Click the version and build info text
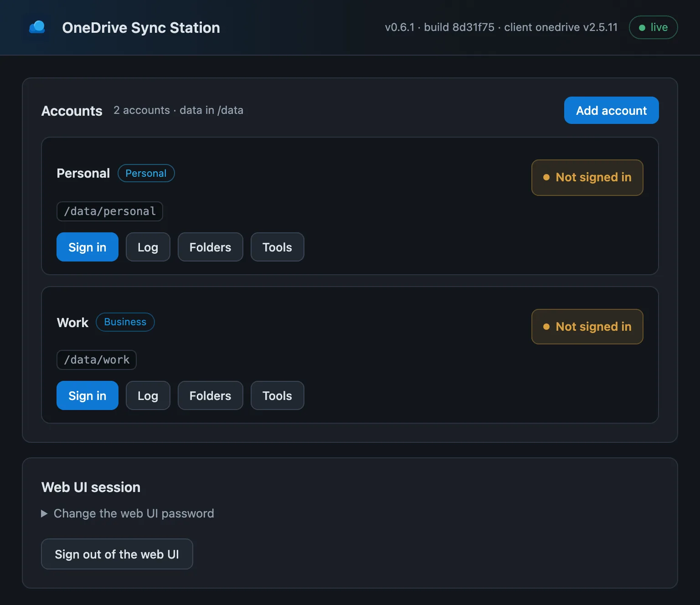The image size is (700, 605). (x=501, y=27)
